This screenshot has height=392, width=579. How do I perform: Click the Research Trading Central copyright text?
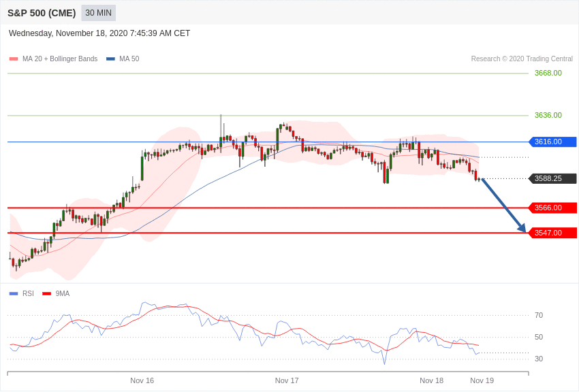522,59
